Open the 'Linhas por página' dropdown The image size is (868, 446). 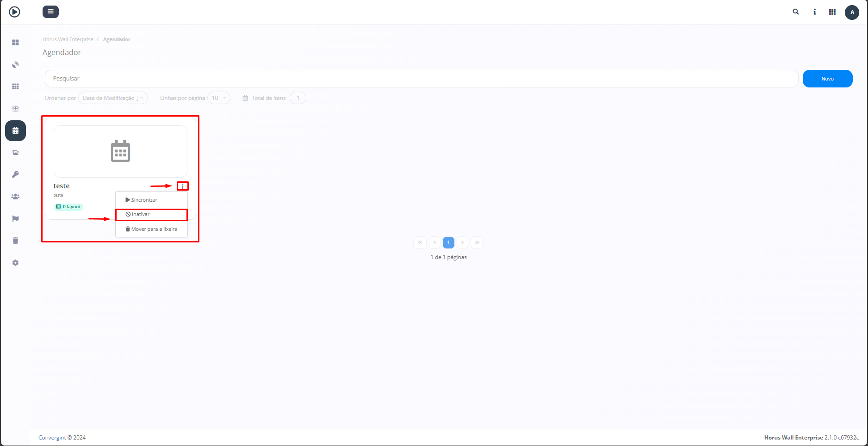[218, 98]
